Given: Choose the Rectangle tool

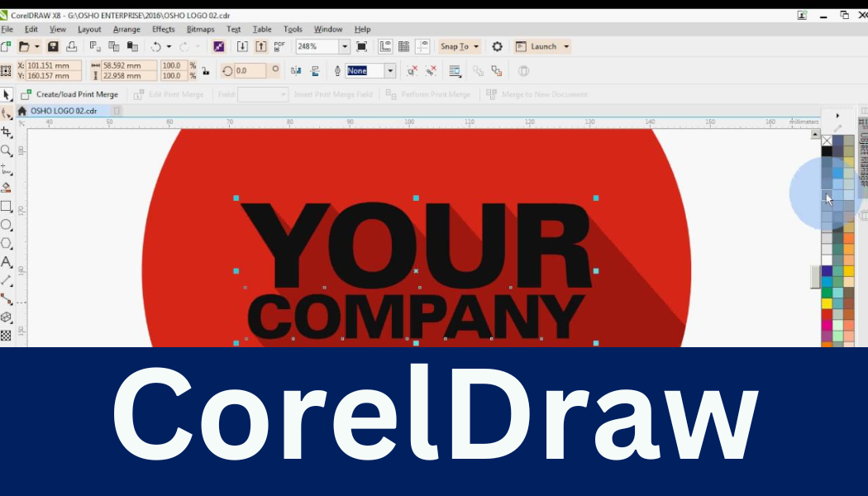Looking at the screenshot, I should [x=7, y=206].
